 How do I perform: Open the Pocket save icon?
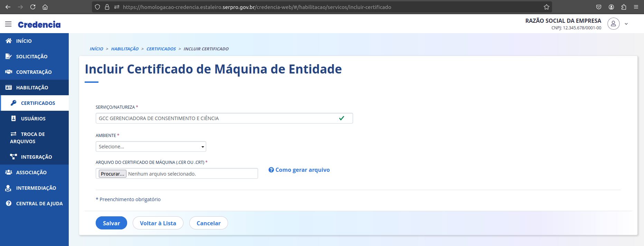pyautogui.click(x=599, y=7)
